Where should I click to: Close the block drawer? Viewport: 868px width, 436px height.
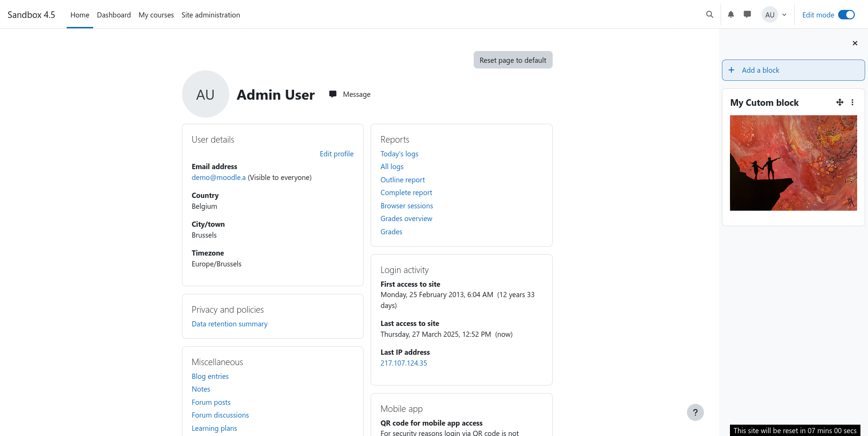[855, 43]
